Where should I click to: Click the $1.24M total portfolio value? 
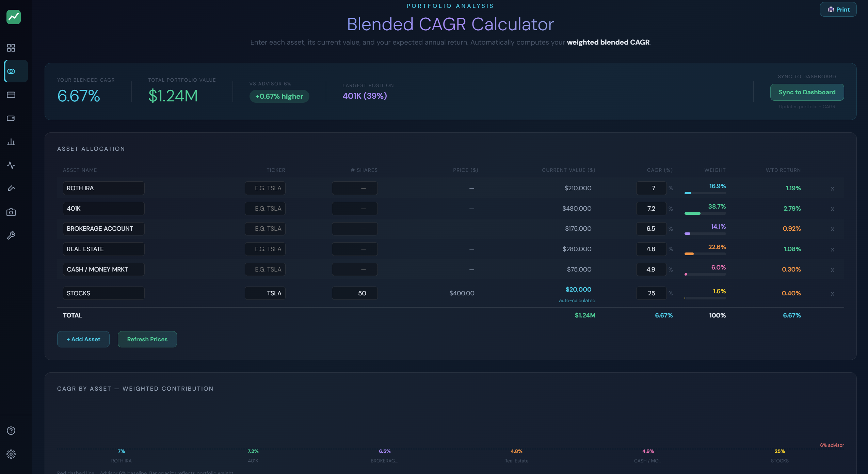[173, 96]
